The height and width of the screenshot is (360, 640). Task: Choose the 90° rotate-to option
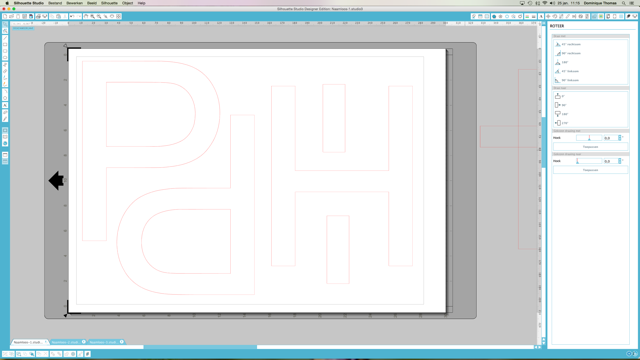(560, 105)
